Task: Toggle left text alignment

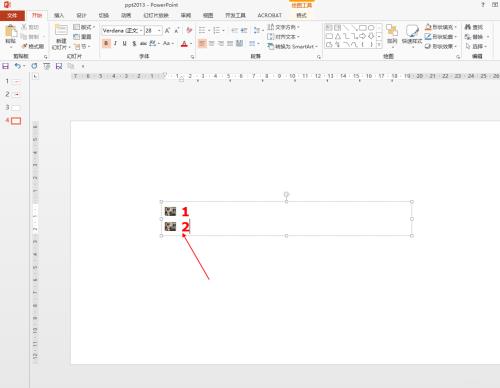Action: click(x=202, y=43)
